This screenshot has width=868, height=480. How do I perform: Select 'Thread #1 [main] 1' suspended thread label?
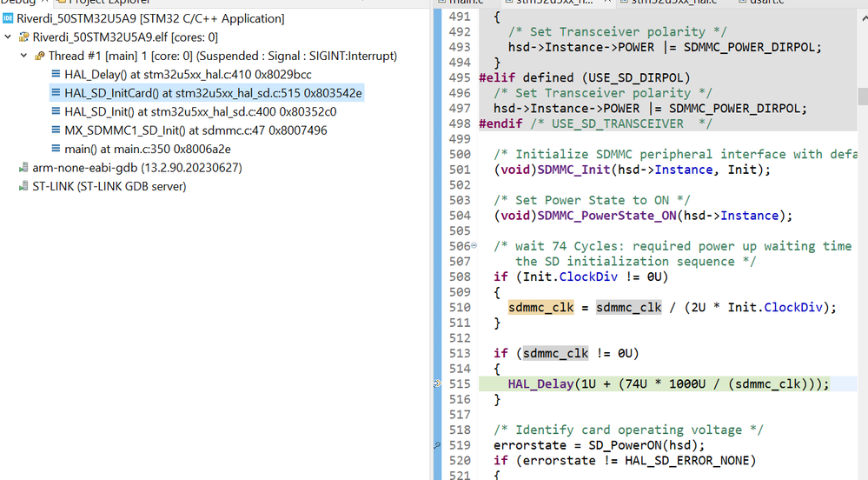[x=222, y=56]
